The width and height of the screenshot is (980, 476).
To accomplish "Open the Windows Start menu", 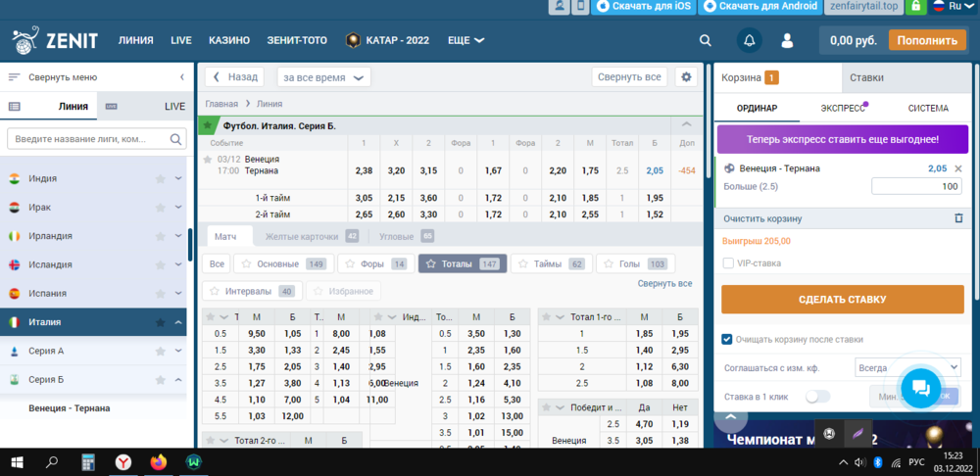I will (x=17, y=462).
